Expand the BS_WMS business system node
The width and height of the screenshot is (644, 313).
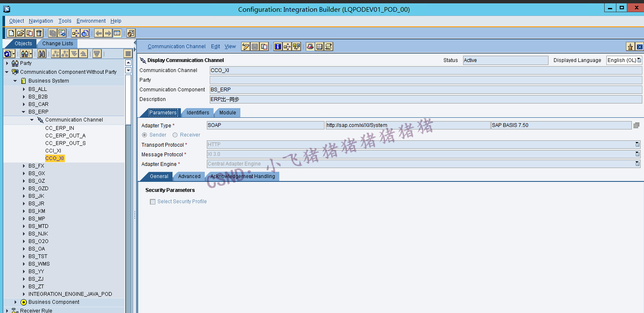pyautogui.click(x=23, y=264)
